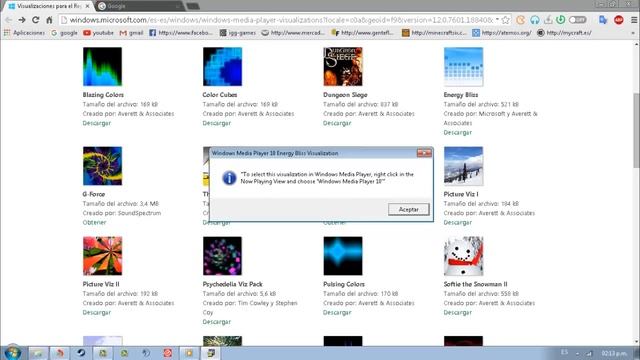Open the gmail bookmark
Viewport: 640px width, 360px height.
tap(131, 33)
